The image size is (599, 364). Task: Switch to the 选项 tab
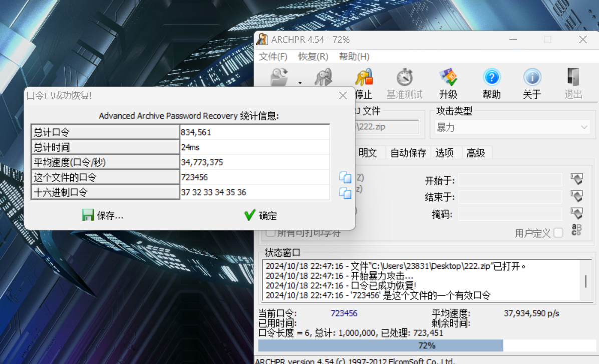[445, 153]
